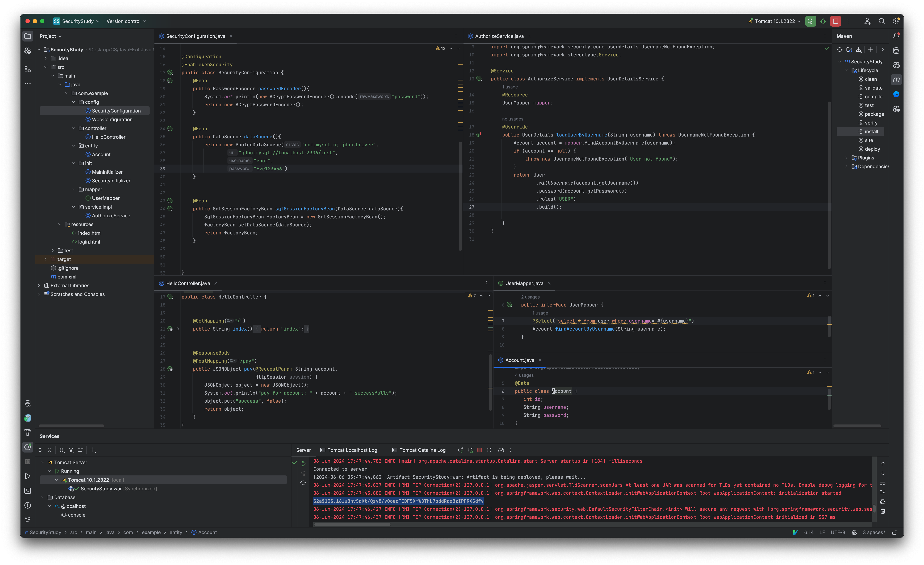Expand the External Libraries tree node

[39, 285]
